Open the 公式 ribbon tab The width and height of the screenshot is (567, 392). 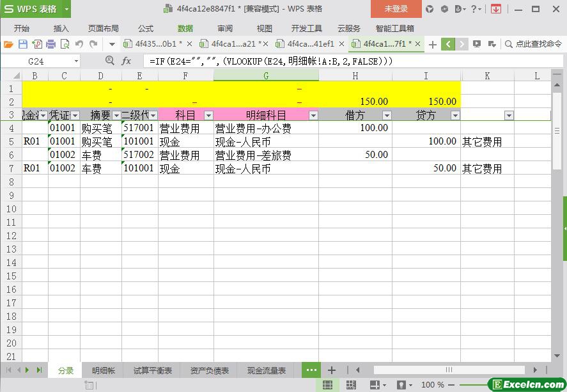[x=145, y=28]
